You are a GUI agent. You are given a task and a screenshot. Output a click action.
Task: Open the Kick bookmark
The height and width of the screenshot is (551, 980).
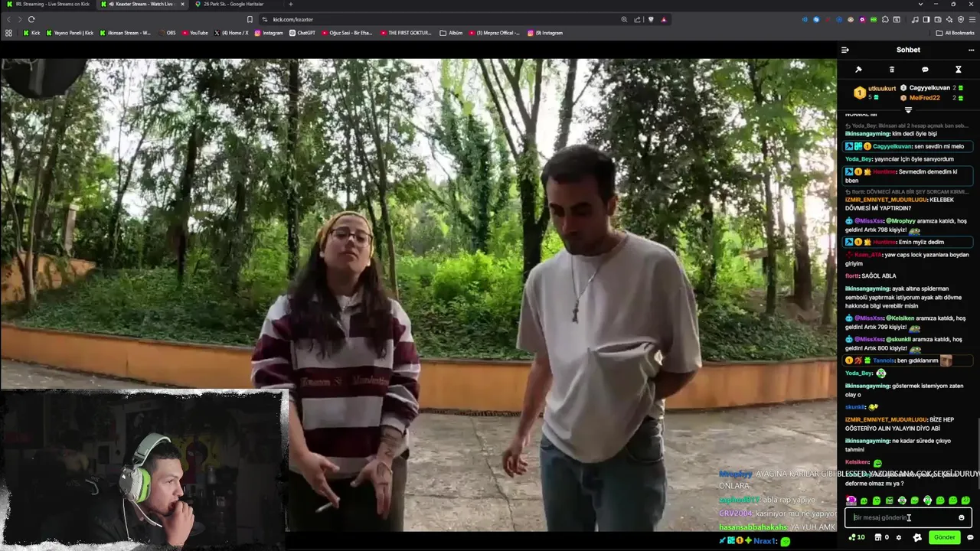[x=31, y=33]
